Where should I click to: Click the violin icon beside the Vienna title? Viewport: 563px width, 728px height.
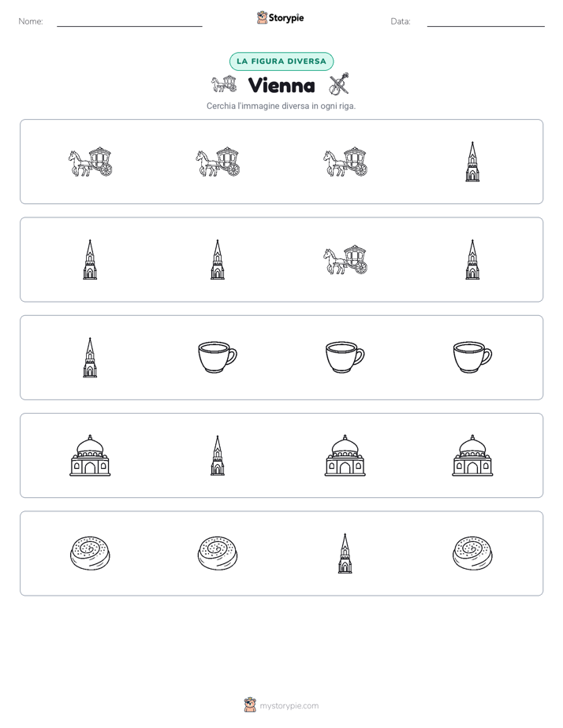(338, 84)
